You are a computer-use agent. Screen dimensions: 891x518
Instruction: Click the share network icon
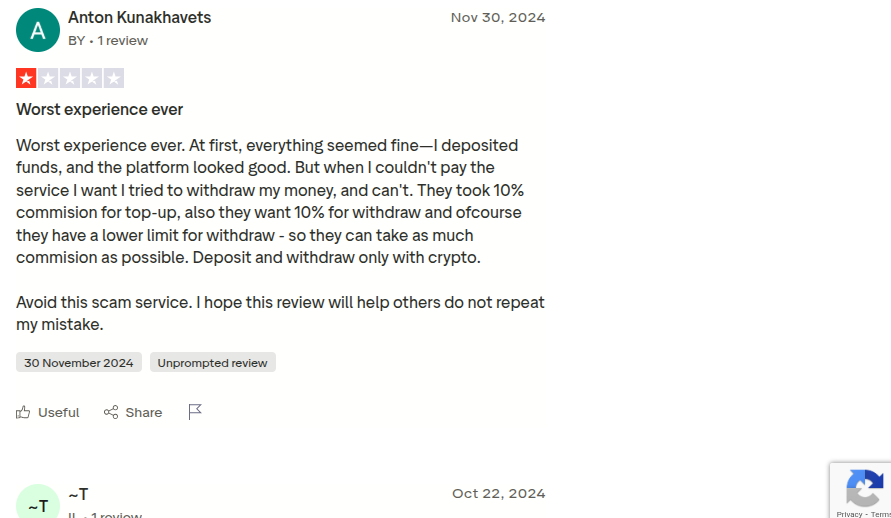tap(111, 412)
